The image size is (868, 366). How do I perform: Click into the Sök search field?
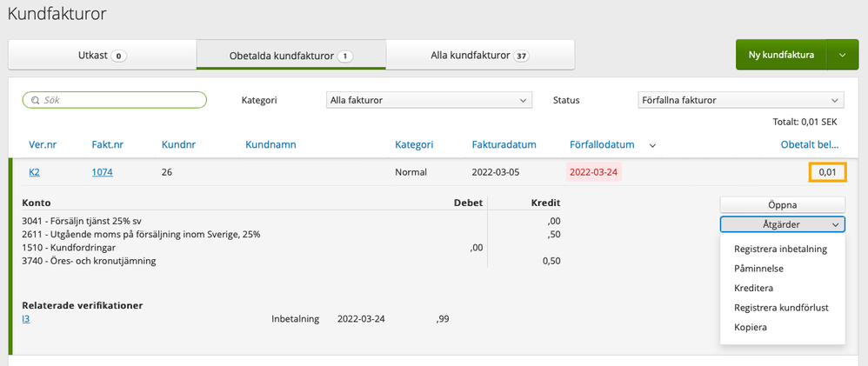coord(122,100)
